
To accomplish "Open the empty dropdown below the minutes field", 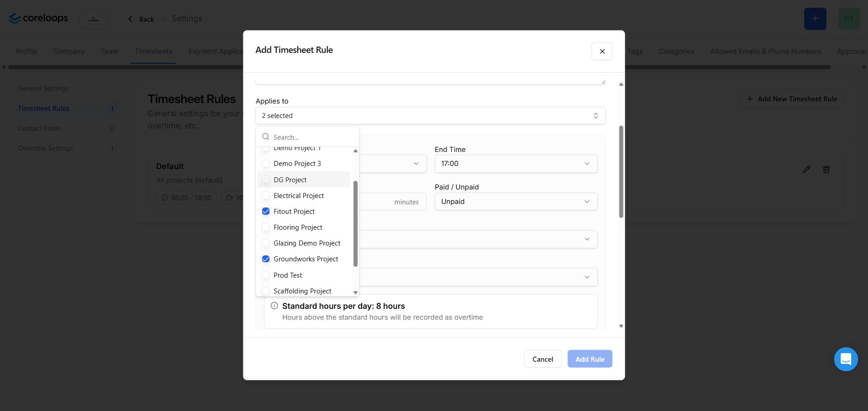I will pyautogui.click(x=478, y=239).
